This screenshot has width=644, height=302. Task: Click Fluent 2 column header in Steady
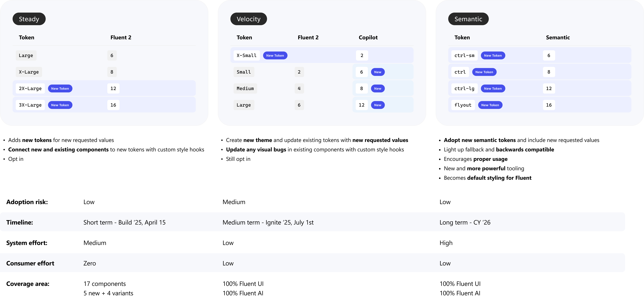[121, 37]
